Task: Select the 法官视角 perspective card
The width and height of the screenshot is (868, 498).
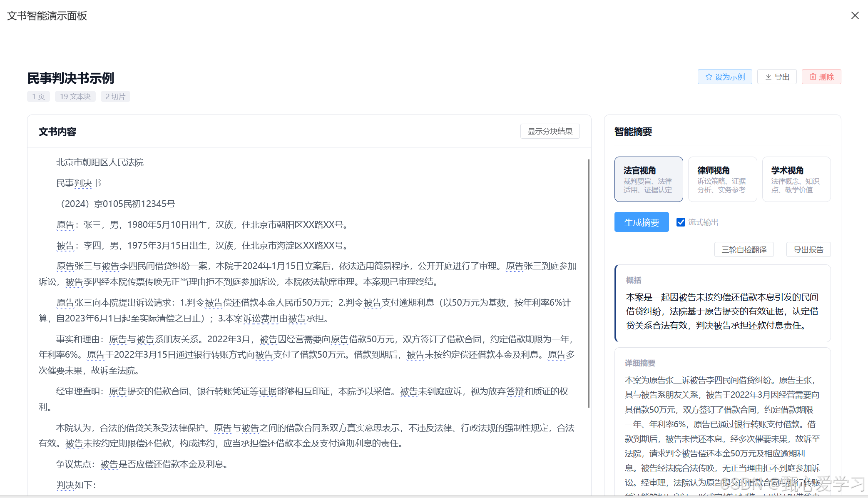Action: click(648, 179)
